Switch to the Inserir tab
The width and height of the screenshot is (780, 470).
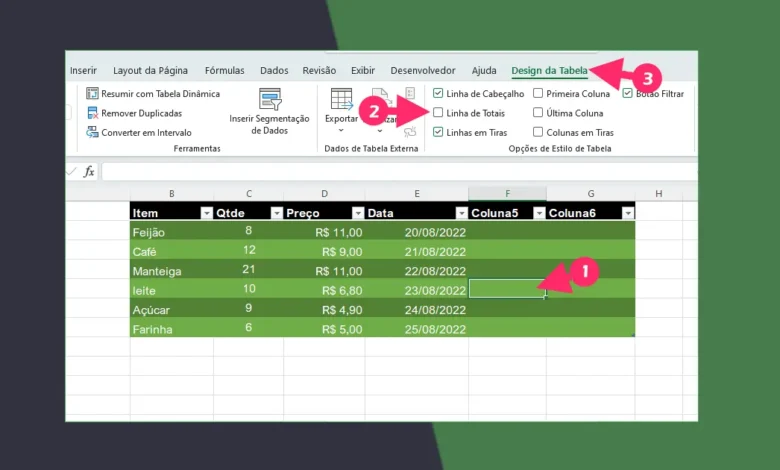83,71
